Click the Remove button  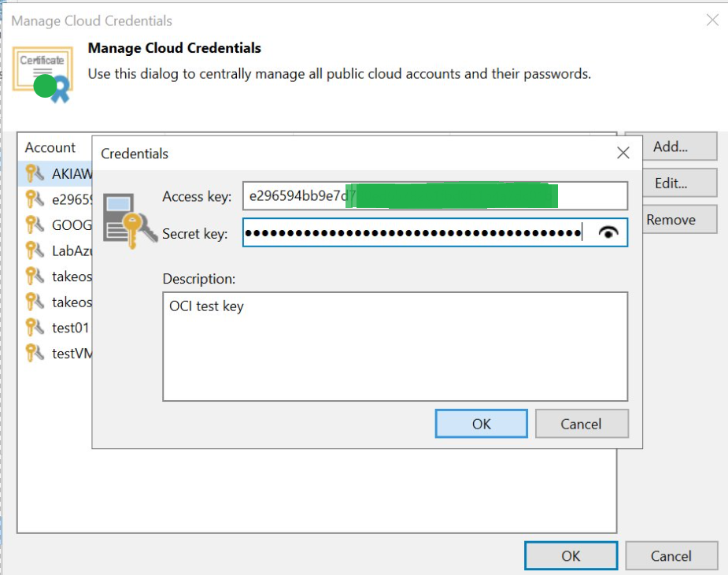[x=671, y=220]
